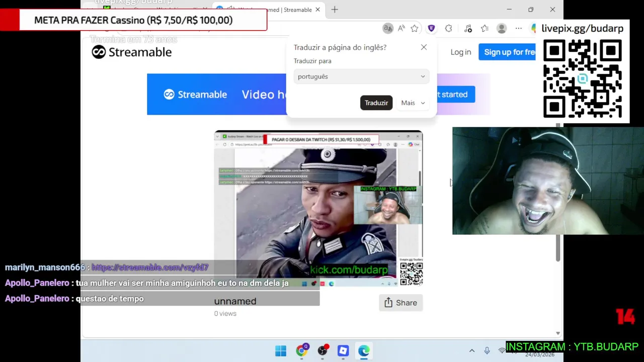Click the Wi-Fi icon in system tray
This screenshot has height=362, width=644.
pyautogui.click(x=502, y=350)
